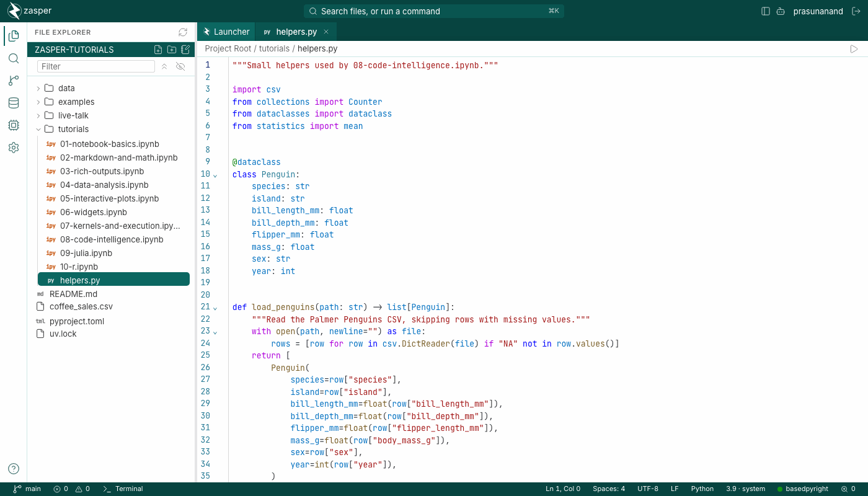The width and height of the screenshot is (868, 496).
Task: Open the File Explorer activity icon
Action: [14, 36]
